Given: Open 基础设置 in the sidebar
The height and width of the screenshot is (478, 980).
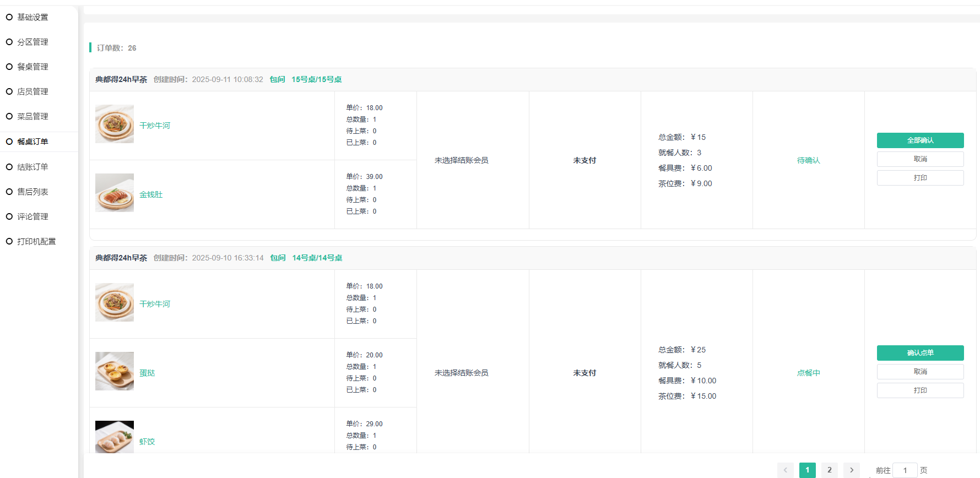Looking at the screenshot, I should coord(33,17).
